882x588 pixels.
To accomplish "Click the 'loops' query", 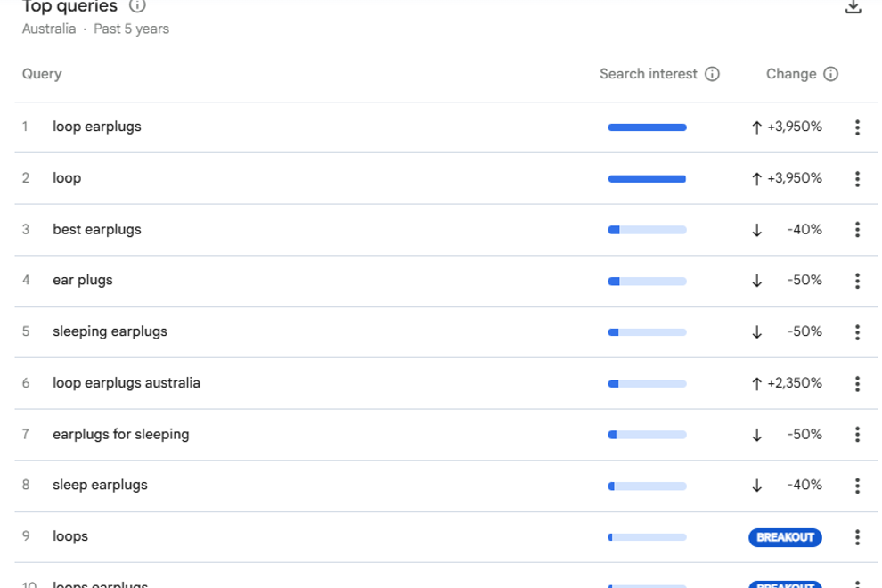I will click(70, 536).
